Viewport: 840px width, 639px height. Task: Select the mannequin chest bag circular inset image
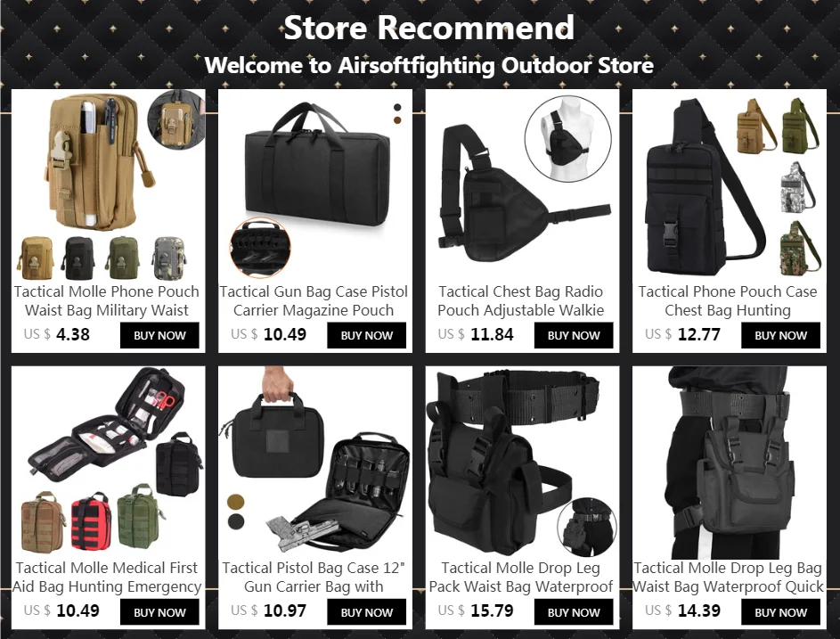[x=567, y=139]
